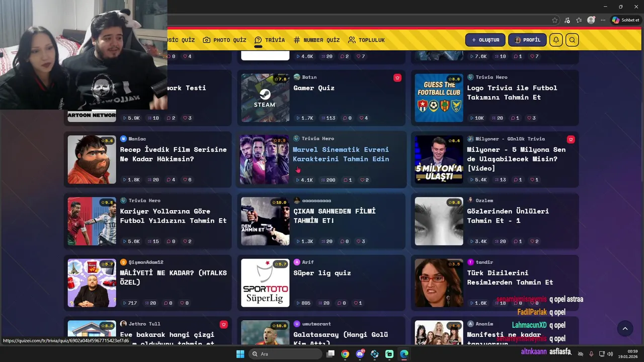
Task: Open Türk Dizilerini Resimlerden Tahmin Et
Action: 510,278
